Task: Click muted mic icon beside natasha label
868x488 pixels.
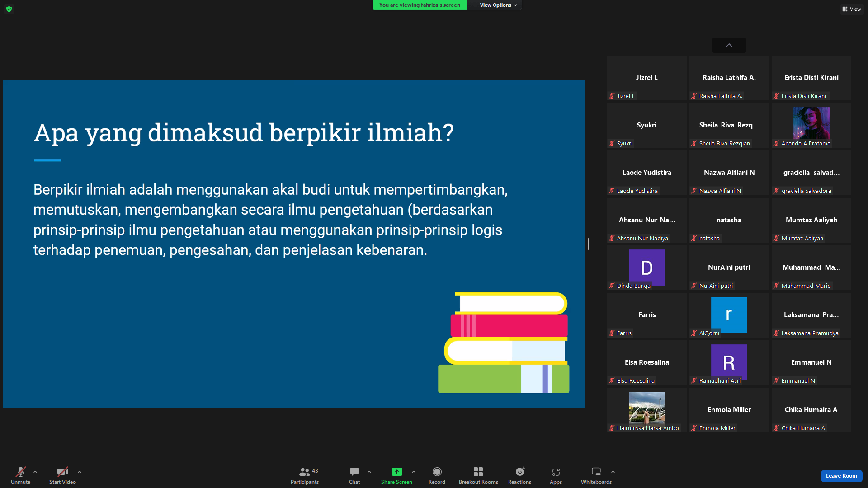Action: 694,238
